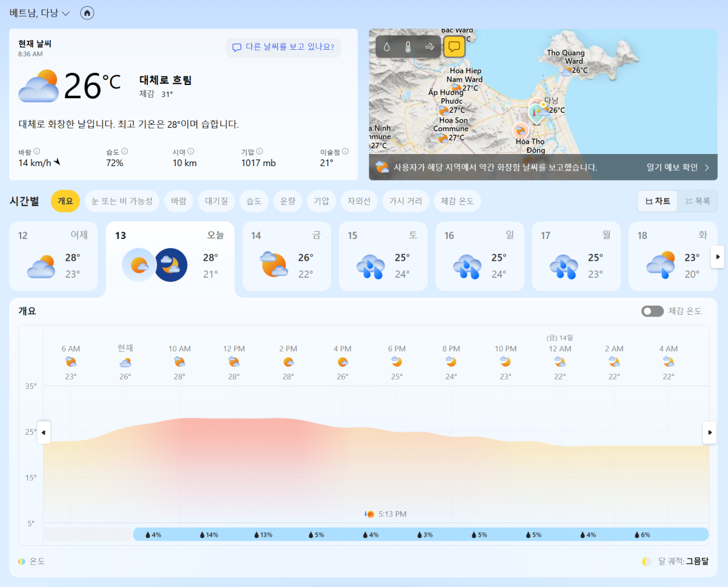The width and height of the screenshot is (728, 587).
Task: Click the info icon next to 습도
Action: point(125,152)
